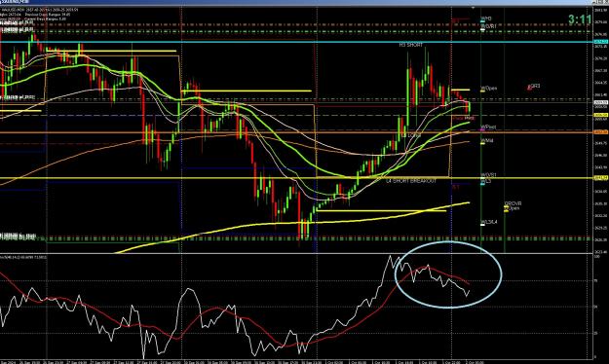
Task: Select the Current Days Range info text
Action: [x=45, y=18]
